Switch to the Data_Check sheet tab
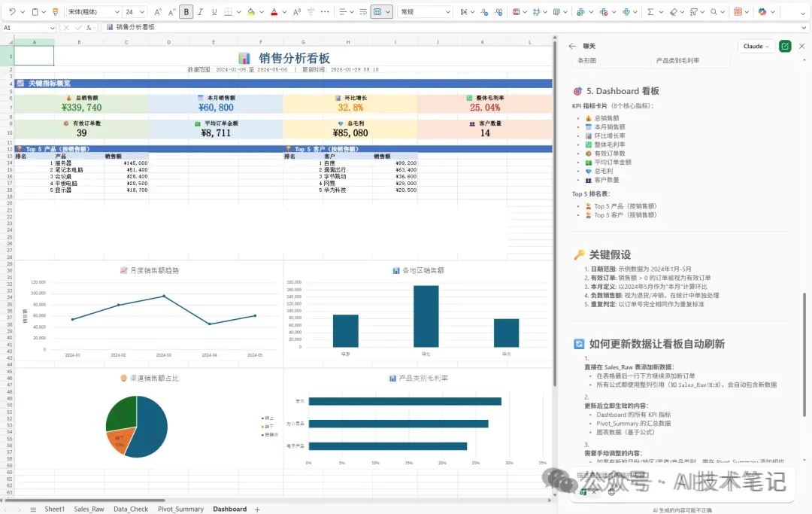The width and height of the screenshot is (812, 514). pos(131,509)
